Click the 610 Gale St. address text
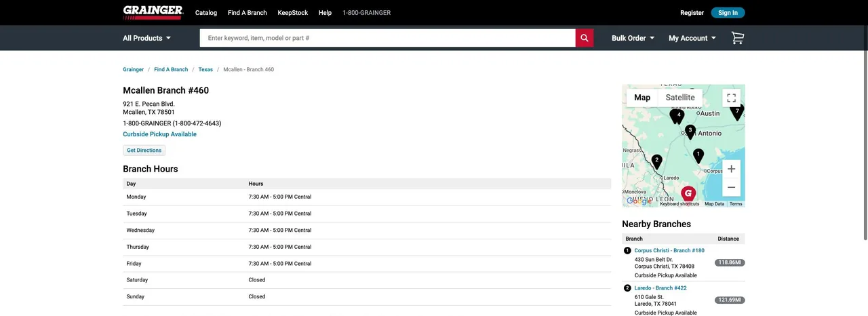 pyautogui.click(x=649, y=296)
